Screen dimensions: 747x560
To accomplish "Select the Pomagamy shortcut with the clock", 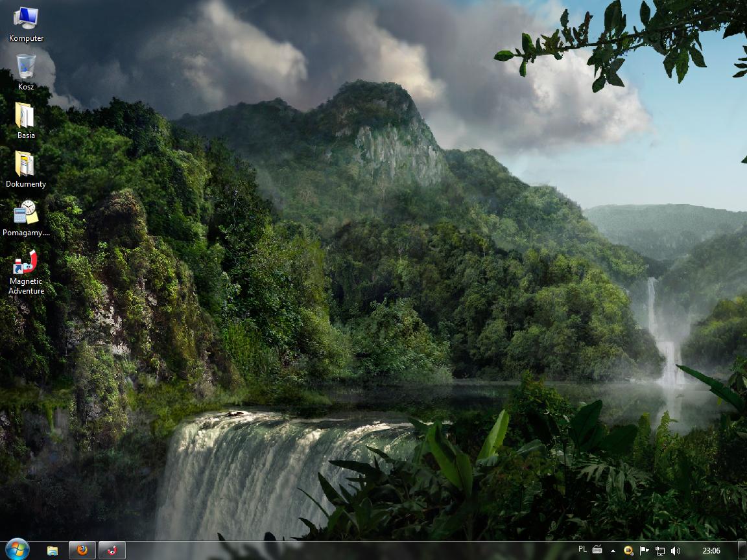I will pyautogui.click(x=26, y=213).
